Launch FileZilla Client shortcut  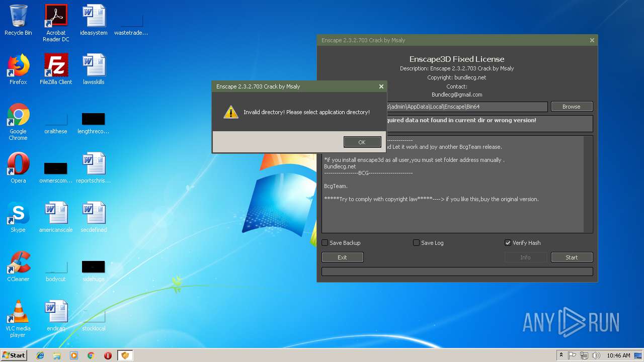(56, 69)
